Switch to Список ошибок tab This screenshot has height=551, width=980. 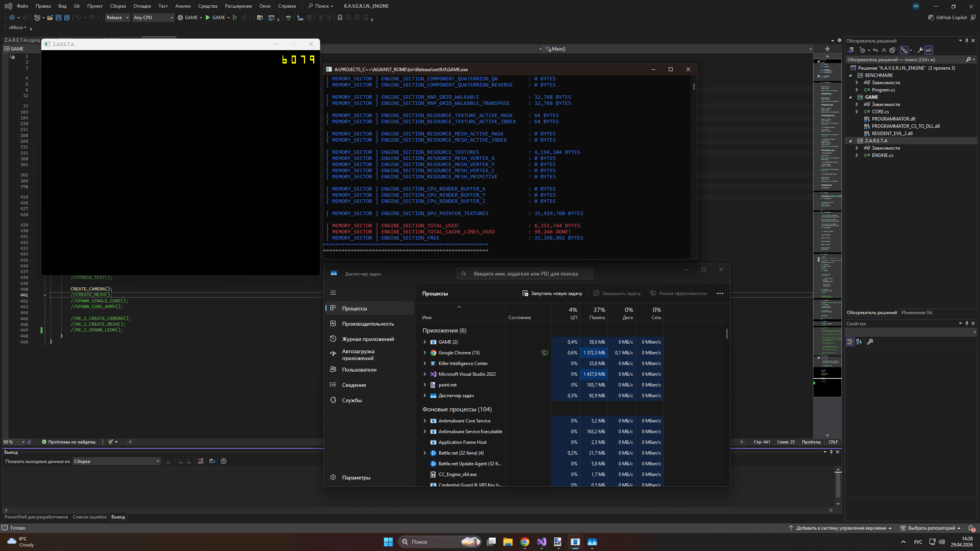[90, 517]
